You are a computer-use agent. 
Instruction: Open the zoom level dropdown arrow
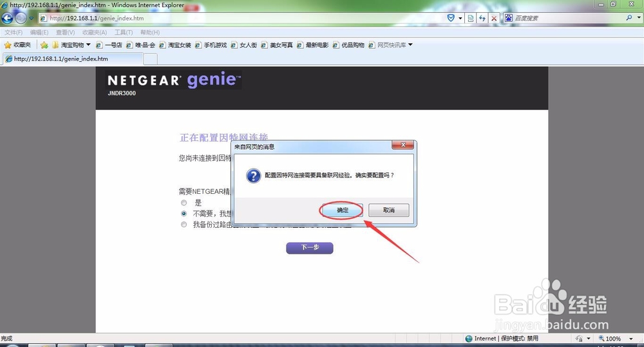pos(631,339)
